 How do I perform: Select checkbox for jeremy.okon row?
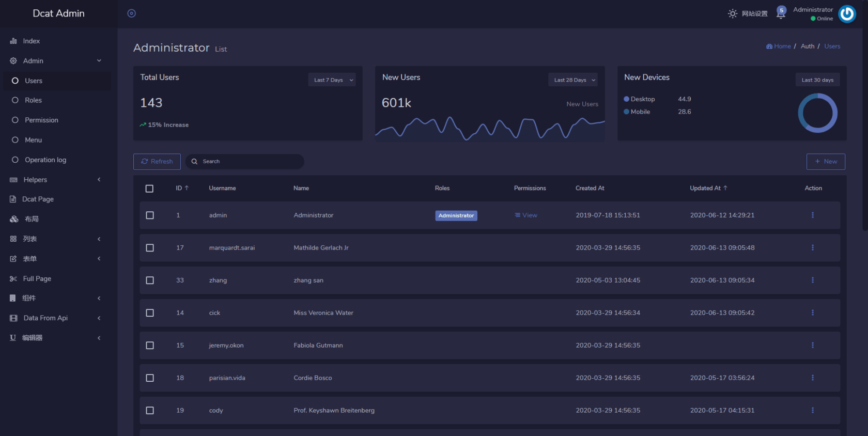(x=150, y=346)
